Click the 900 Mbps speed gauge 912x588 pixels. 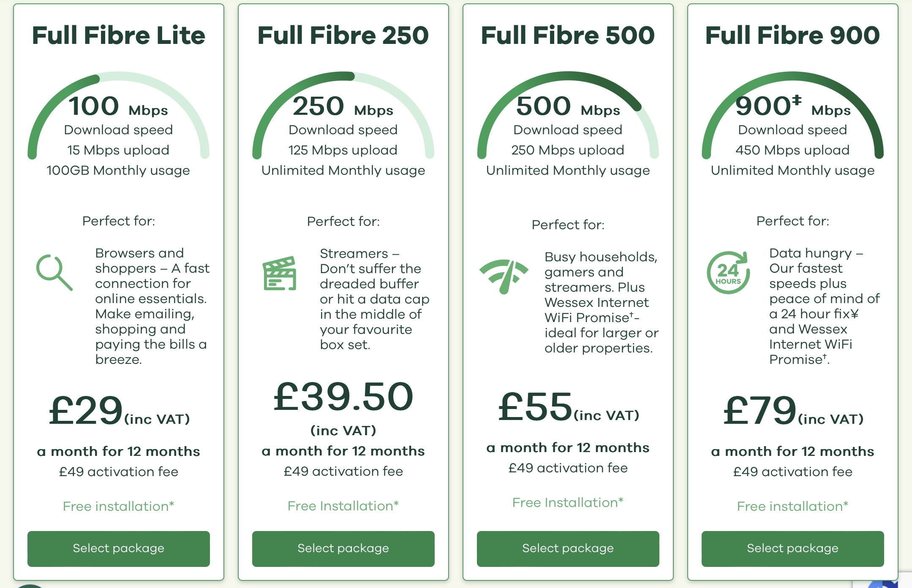click(x=793, y=115)
